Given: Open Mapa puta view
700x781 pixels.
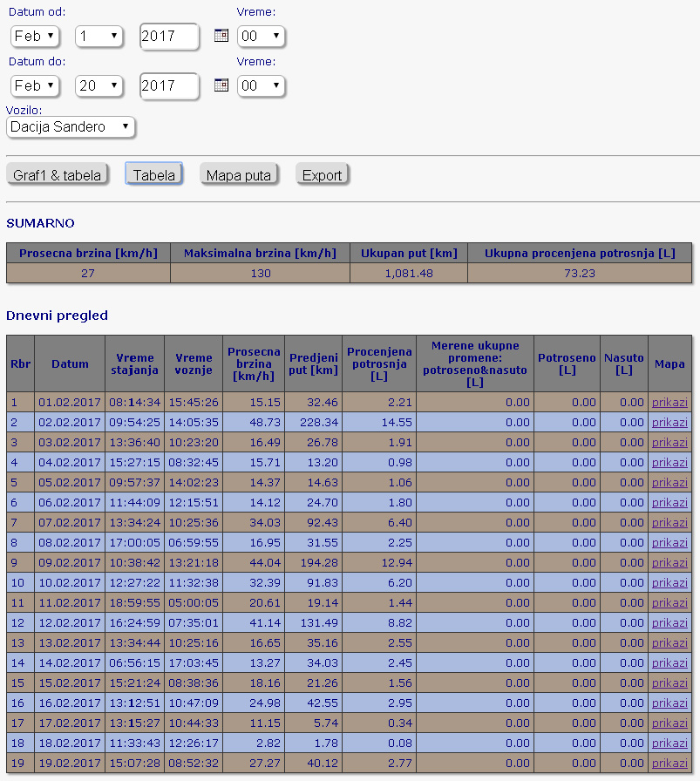Looking at the screenshot, I should [x=239, y=175].
